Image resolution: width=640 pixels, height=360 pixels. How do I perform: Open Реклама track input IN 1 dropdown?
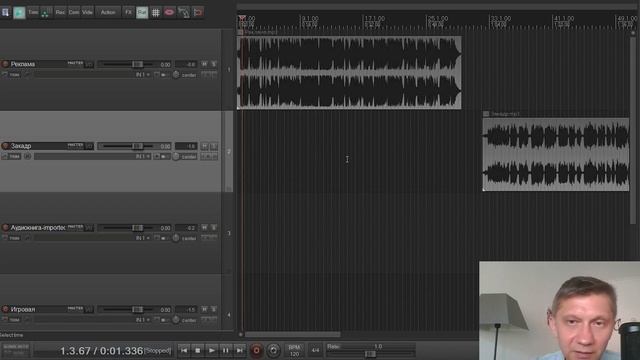click(142, 75)
